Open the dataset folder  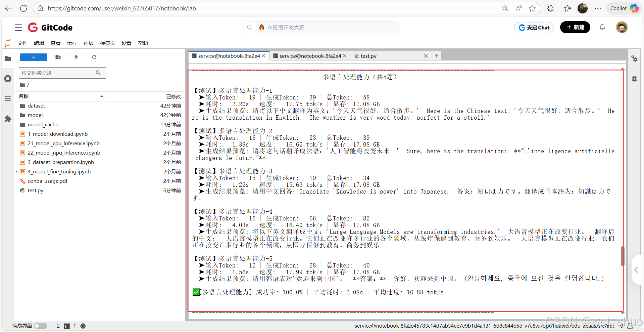(x=99, y=106)
